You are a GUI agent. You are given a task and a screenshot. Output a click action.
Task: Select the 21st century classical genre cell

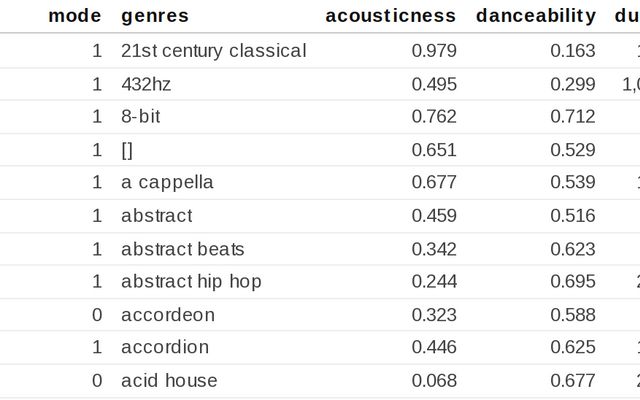click(213, 51)
